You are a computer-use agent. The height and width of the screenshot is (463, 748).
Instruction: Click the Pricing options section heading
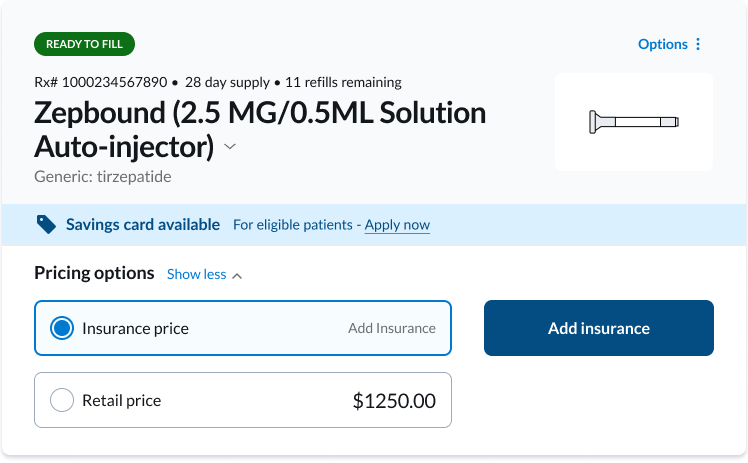[94, 273]
